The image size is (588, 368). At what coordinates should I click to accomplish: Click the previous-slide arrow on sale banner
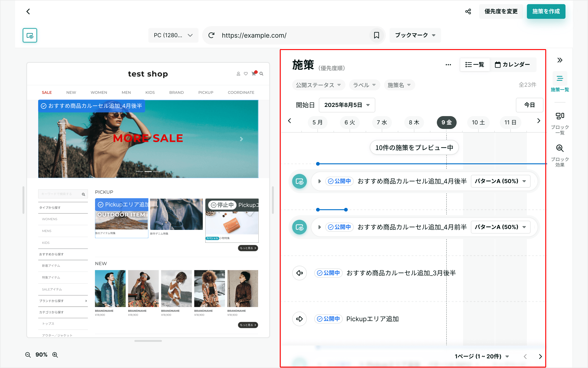(x=55, y=139)
